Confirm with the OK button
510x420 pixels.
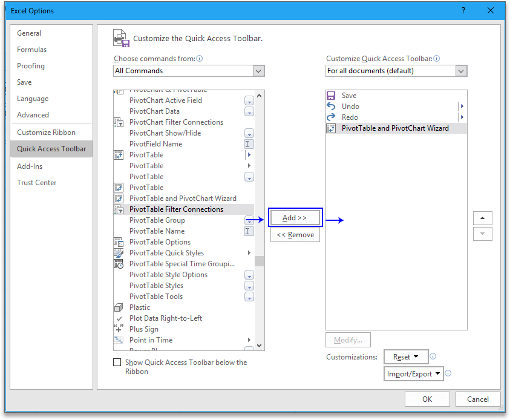point(427,399)
